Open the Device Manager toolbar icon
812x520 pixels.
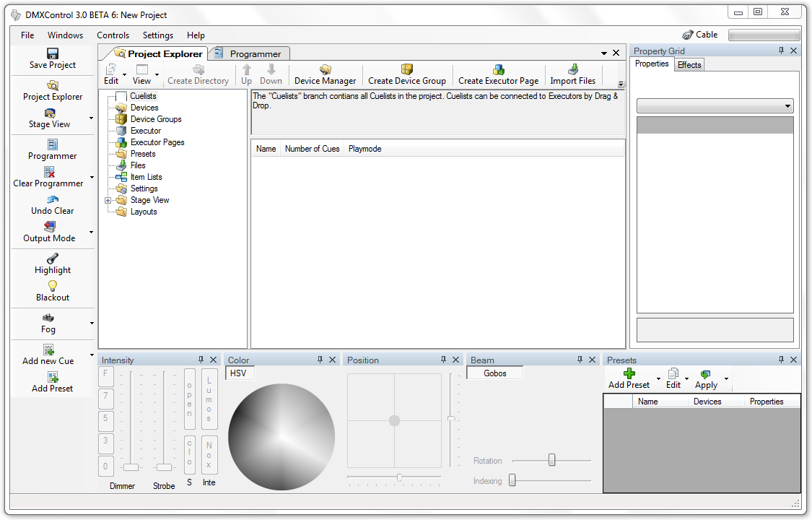point(325,70)
